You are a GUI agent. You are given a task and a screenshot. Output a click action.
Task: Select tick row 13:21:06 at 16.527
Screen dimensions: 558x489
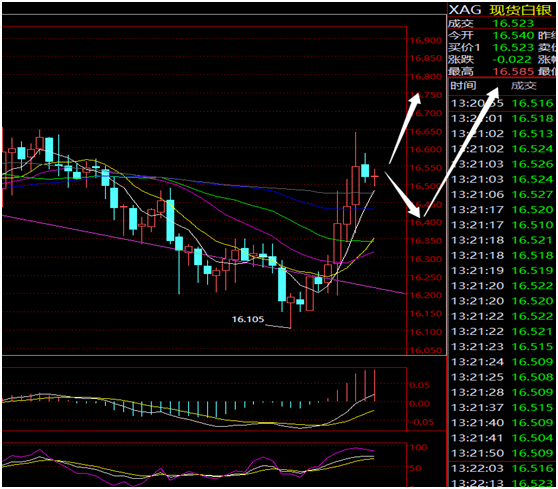click(502, 195)
